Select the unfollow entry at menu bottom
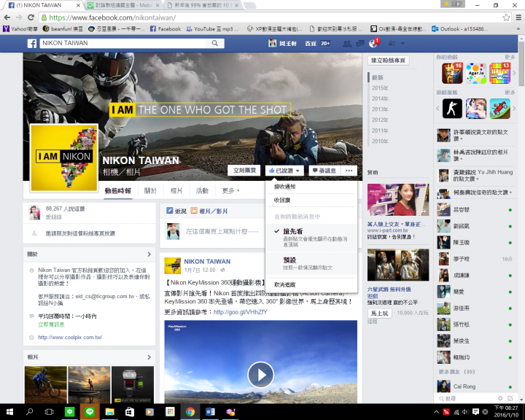This screenshot has width=525, height=420. coord(311,284)
